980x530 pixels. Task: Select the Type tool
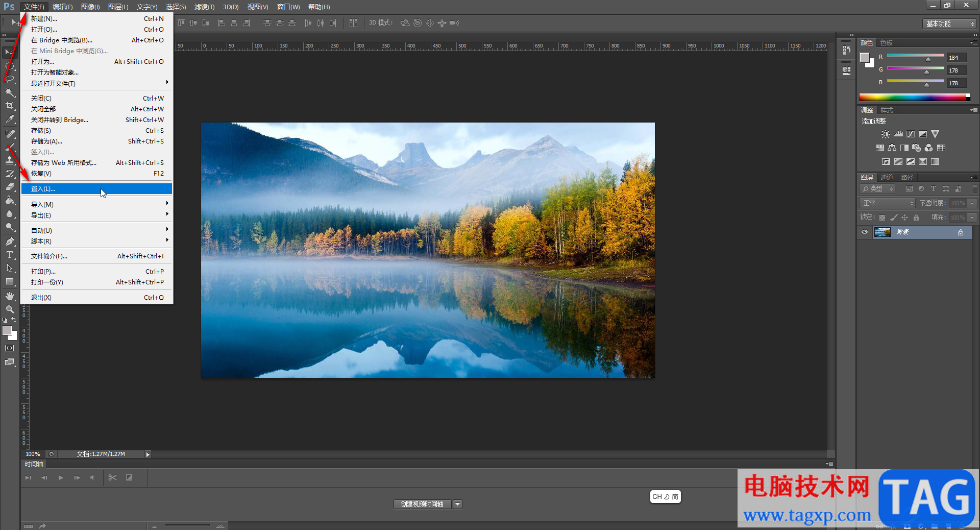[10, 255]
